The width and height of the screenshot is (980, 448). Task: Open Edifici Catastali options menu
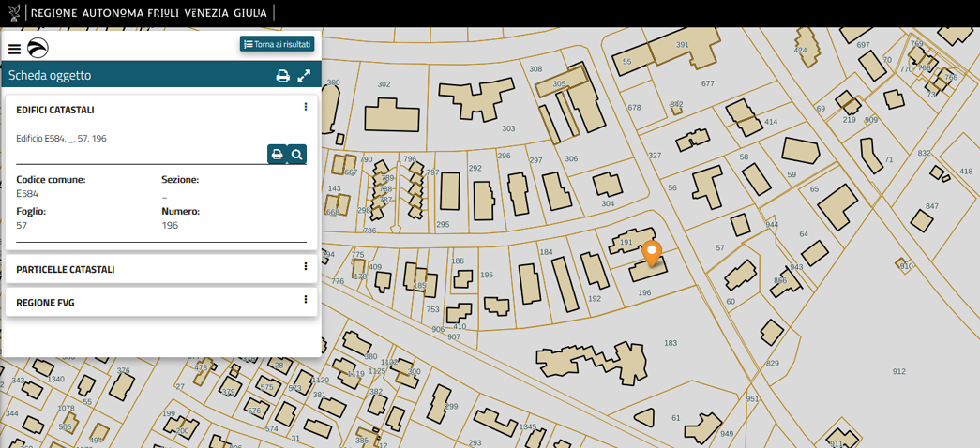click(x=306, y=108)
